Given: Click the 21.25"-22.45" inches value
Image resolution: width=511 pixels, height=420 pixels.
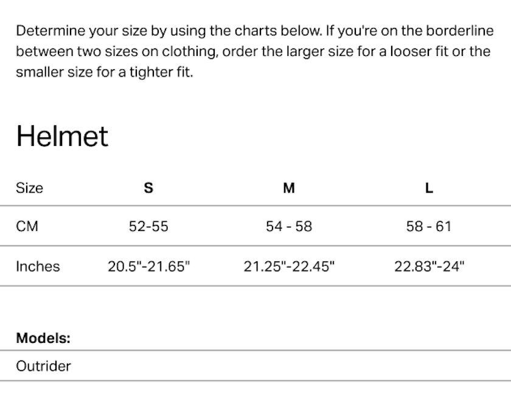Looking at the screenshot, I should click(289, 266).
